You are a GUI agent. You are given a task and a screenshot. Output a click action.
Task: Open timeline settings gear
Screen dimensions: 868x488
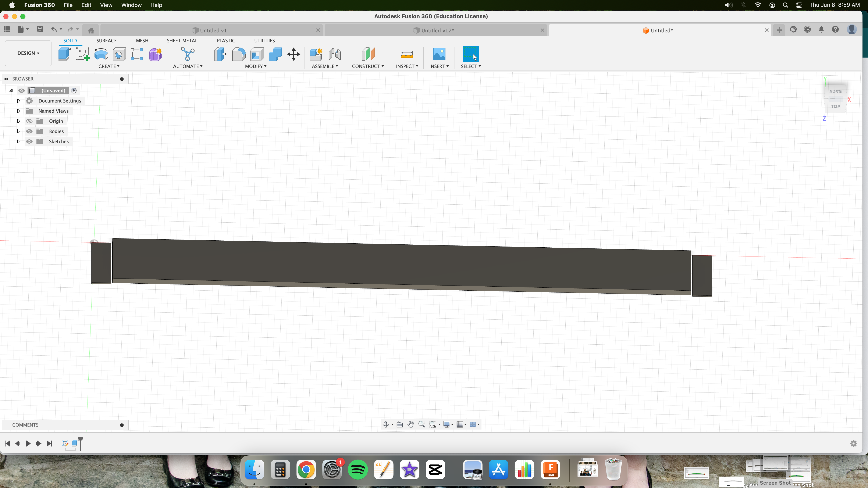(854, 444)
